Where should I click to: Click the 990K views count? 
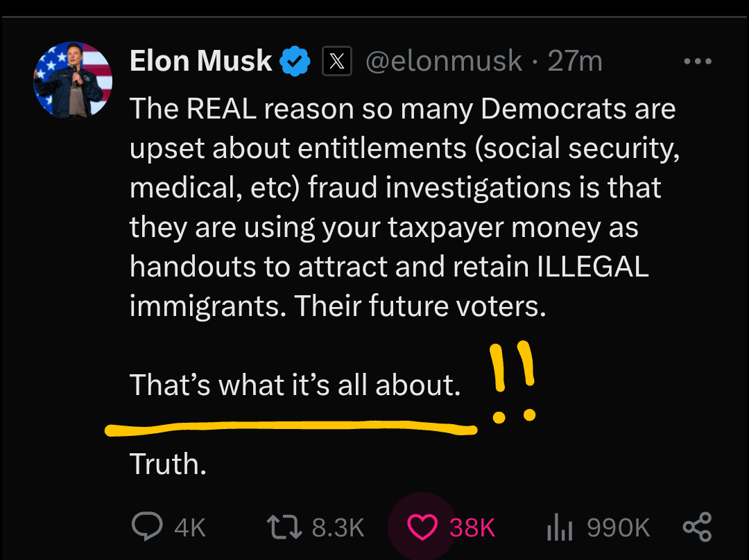tap(618, 528)
